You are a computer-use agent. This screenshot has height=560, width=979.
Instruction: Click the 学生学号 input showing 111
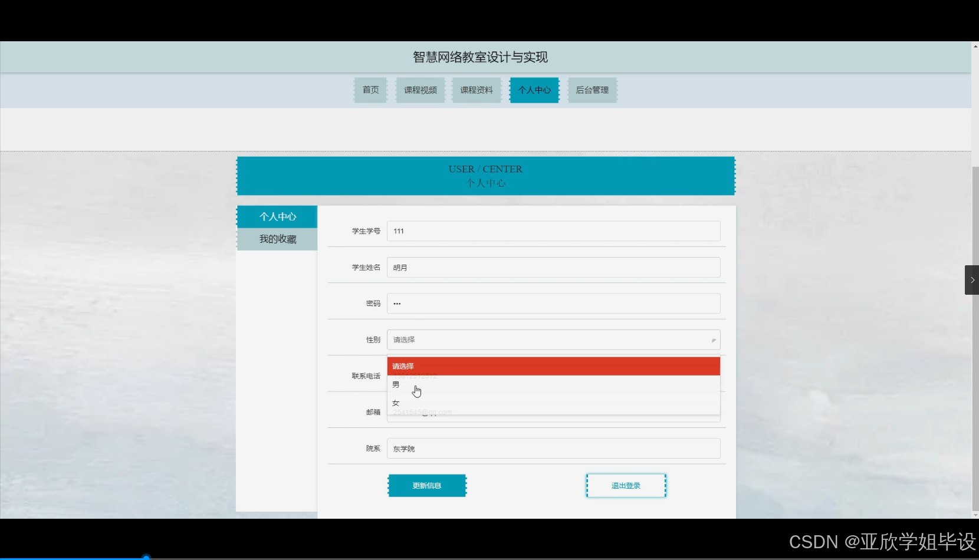[553, 231]
